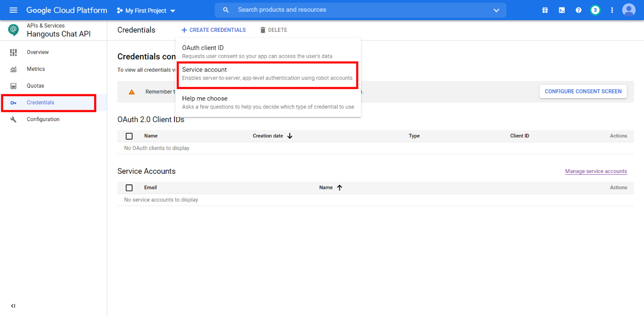Image resolution: width=644 pixels, height=316 pixels.
Task: Open the Google Cloud apps grid
Action: 545,10
